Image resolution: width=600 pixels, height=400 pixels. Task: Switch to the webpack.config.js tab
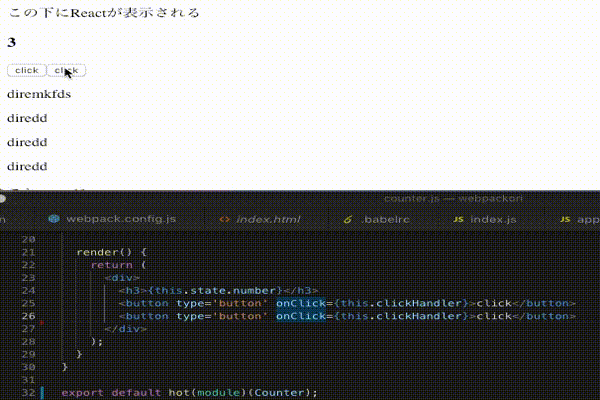[x=121, y=219]
